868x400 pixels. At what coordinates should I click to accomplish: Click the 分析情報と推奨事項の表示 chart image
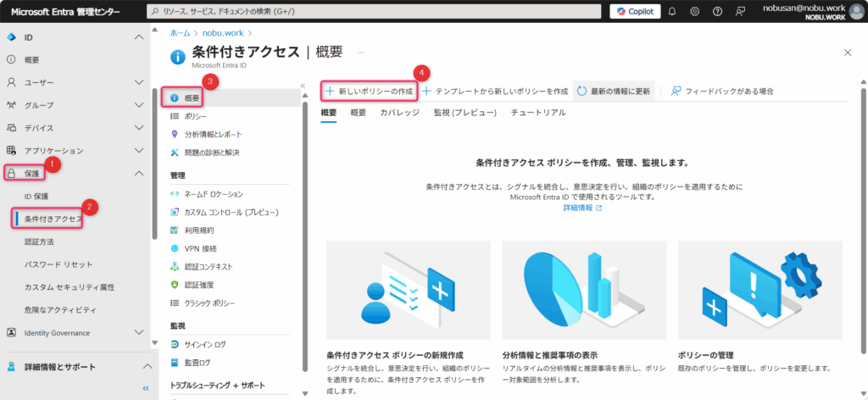[584, 290]
